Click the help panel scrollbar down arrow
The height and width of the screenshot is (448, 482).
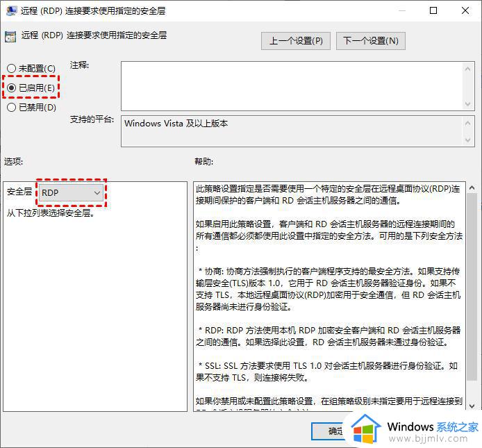point(472,406)
